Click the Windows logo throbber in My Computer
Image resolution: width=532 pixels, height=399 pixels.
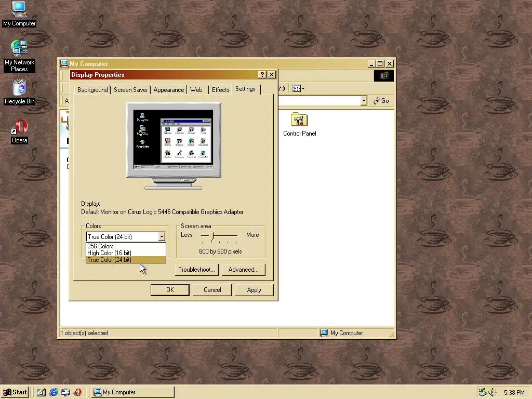point(384,75)
